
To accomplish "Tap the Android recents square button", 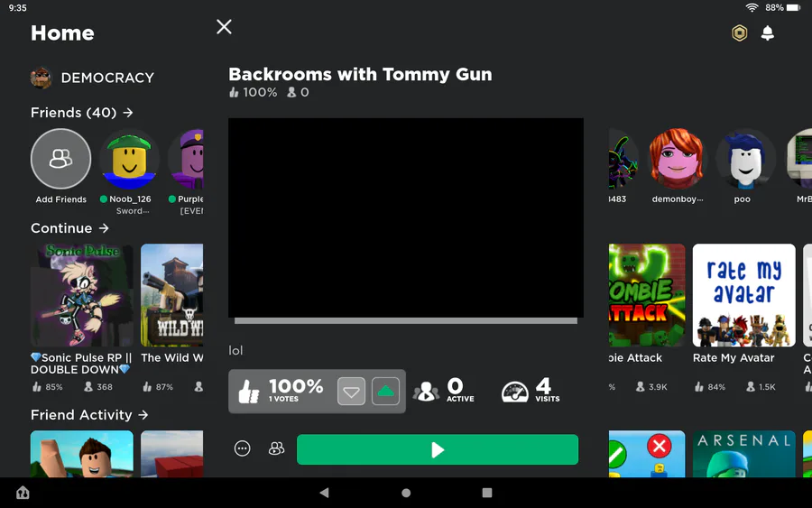I will pos(487,493).
